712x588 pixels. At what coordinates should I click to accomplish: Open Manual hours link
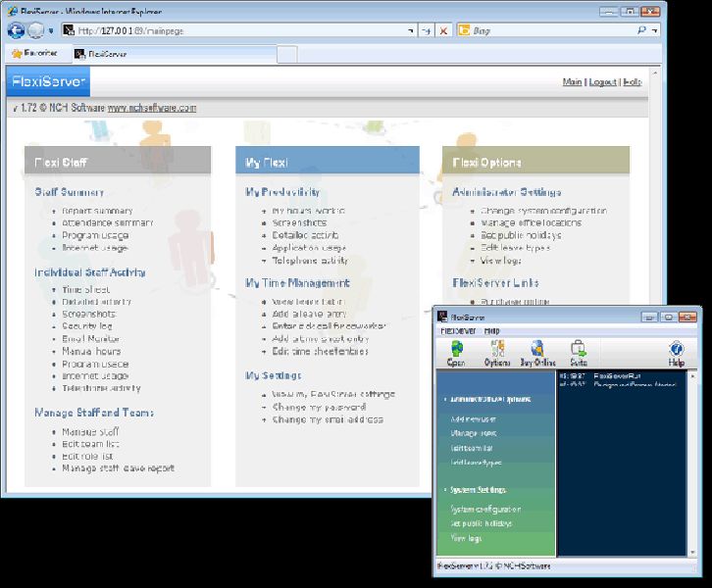(91, 352)
